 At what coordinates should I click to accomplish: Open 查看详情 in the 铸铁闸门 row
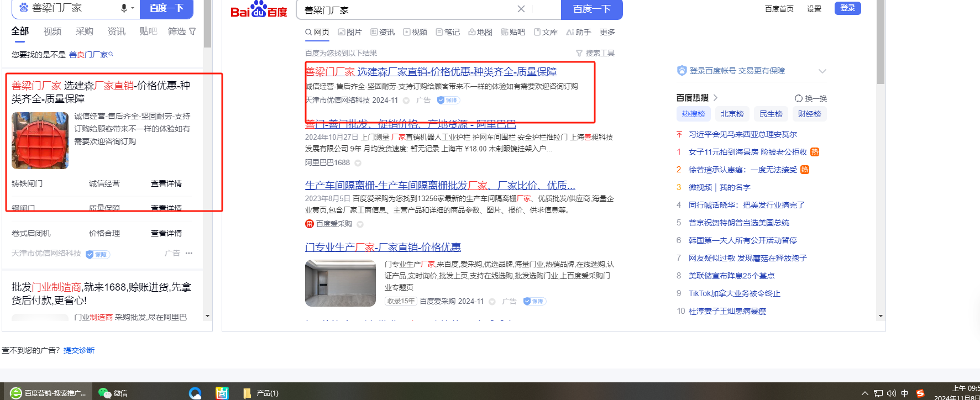tap(166, 183)
